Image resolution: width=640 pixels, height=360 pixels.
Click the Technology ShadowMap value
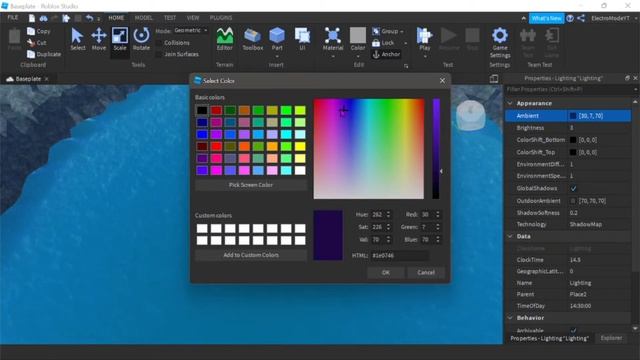585,224
